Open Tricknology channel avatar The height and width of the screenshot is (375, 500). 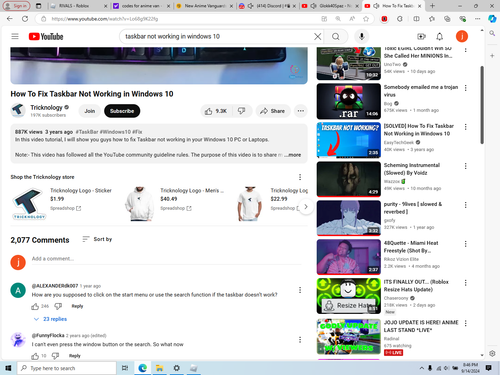pos(18,110)
